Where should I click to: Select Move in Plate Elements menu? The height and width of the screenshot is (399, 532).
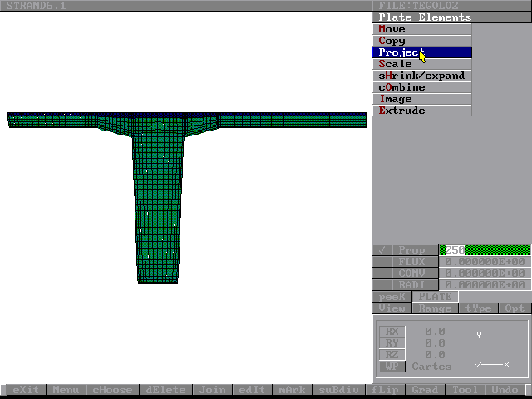tap(422, 29)
